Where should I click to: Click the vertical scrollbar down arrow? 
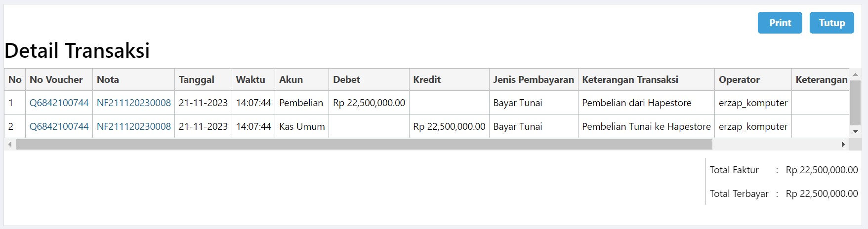(x=856, y=132)
